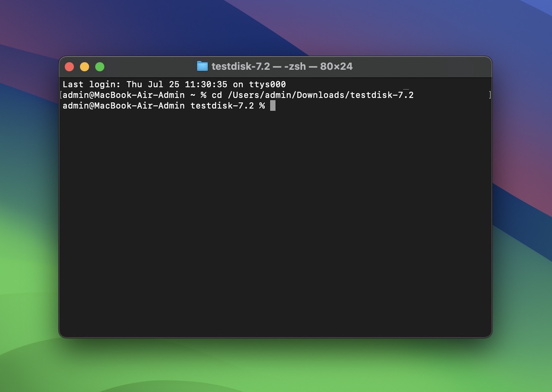This screenshot has height=392, width=552.
Task: Click the red close window button
Action: tap(69, 67)
